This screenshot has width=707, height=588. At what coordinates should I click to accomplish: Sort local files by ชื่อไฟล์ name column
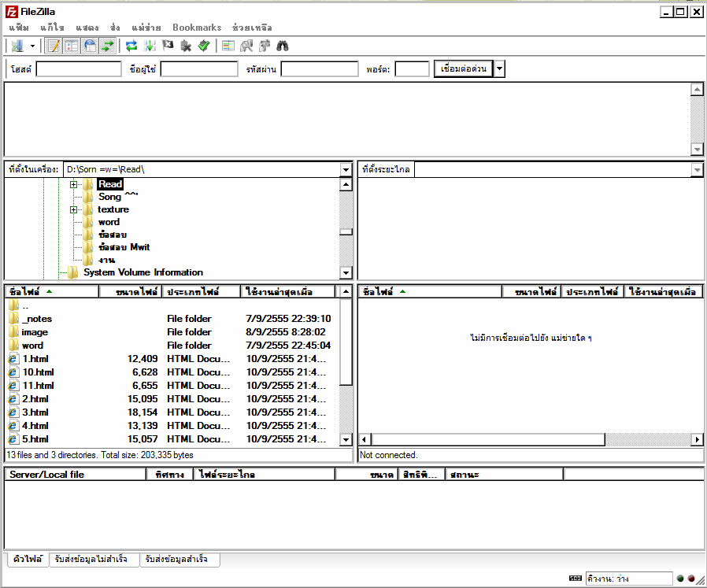[52, 292]
